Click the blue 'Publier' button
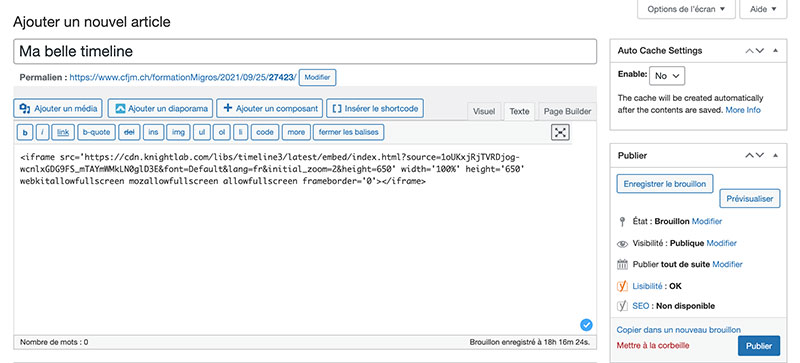800x363 pixels. (759, 346)
